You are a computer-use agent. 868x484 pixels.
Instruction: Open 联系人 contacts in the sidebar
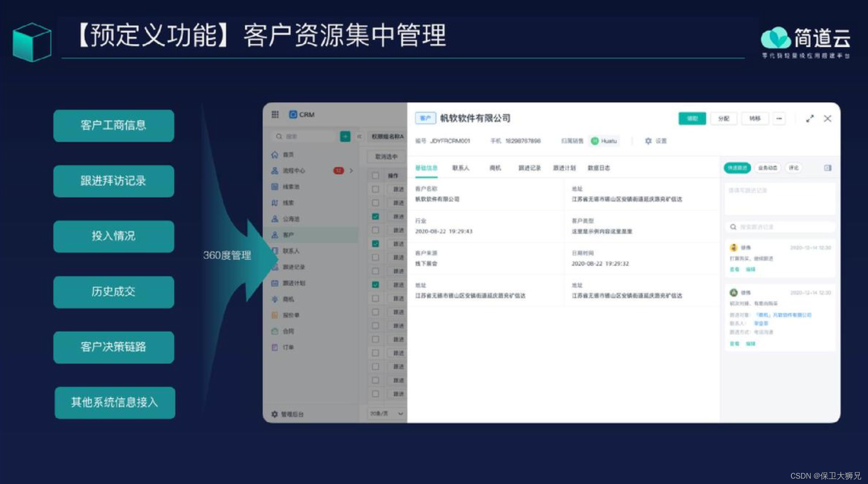pyautogui.click(x=291, y=251)
